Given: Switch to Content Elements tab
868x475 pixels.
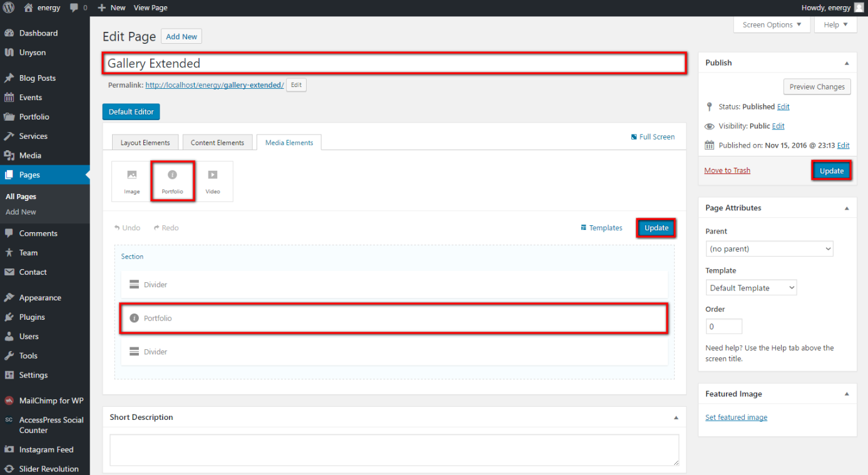Looking at the screenshot, I should tap(217, 143).
